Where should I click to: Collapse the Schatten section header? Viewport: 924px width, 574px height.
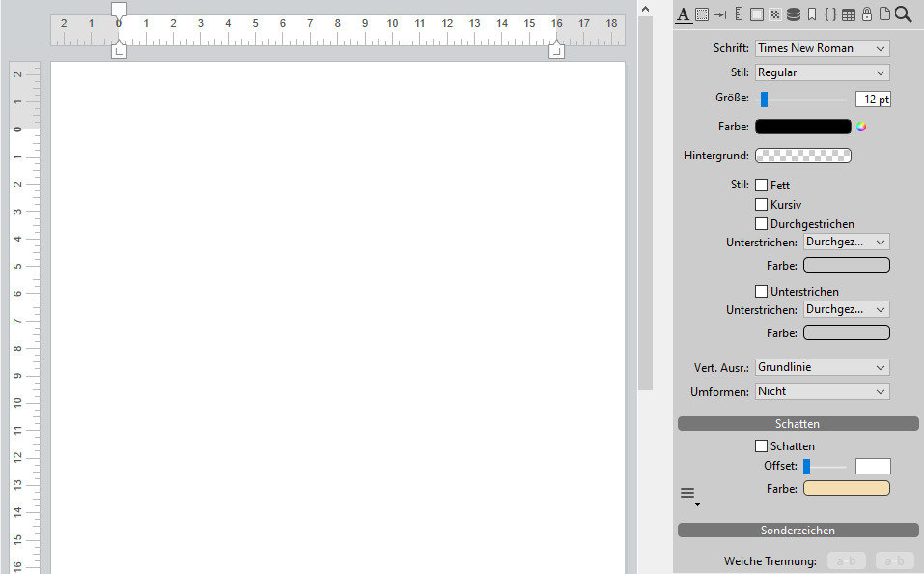(798, 424)
